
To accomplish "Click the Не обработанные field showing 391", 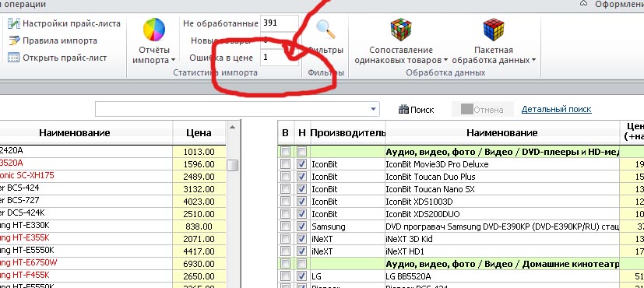I will 280,23.
